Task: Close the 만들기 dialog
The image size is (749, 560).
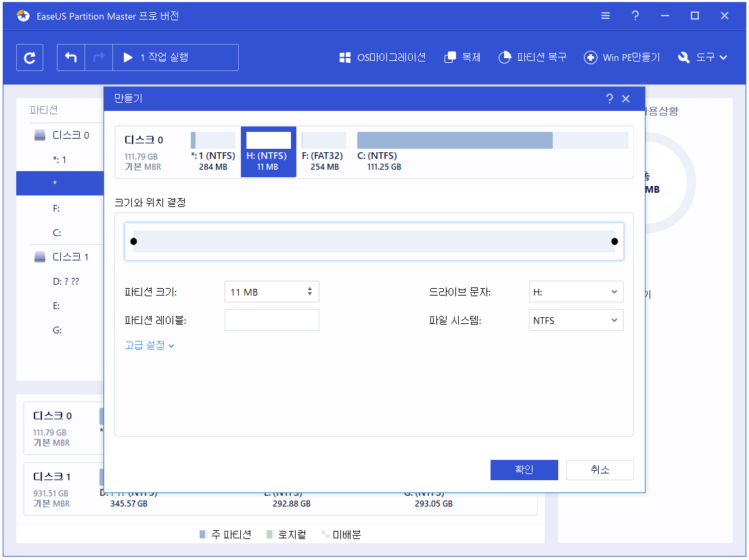Action: [x=626, y=99]
